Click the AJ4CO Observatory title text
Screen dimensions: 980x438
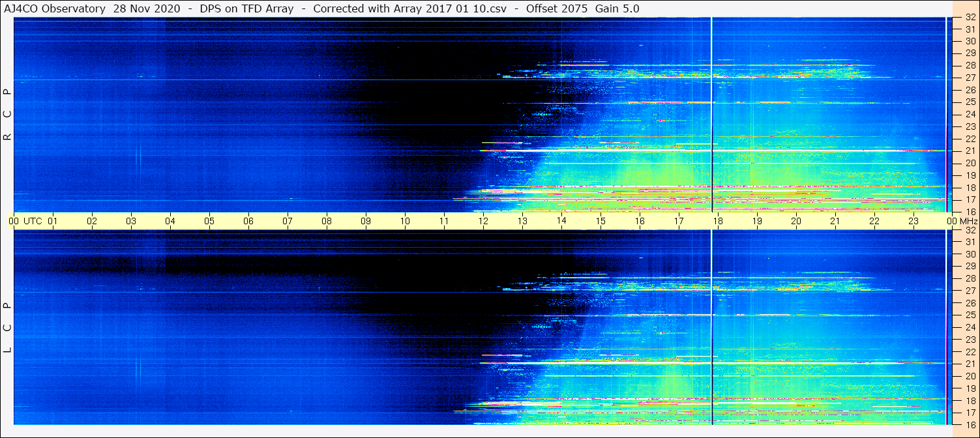[x=55, y=8]
